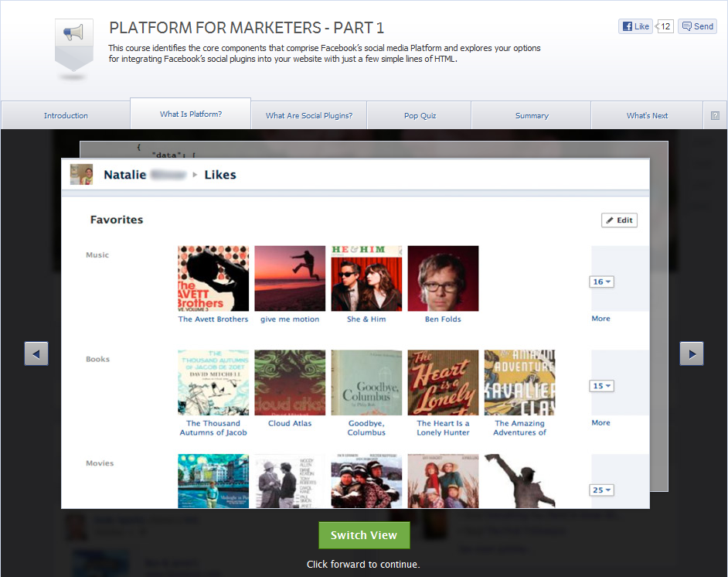Click the Edit favorites button
The width and height of the screenshot is (728, 577).
point(619,220)
